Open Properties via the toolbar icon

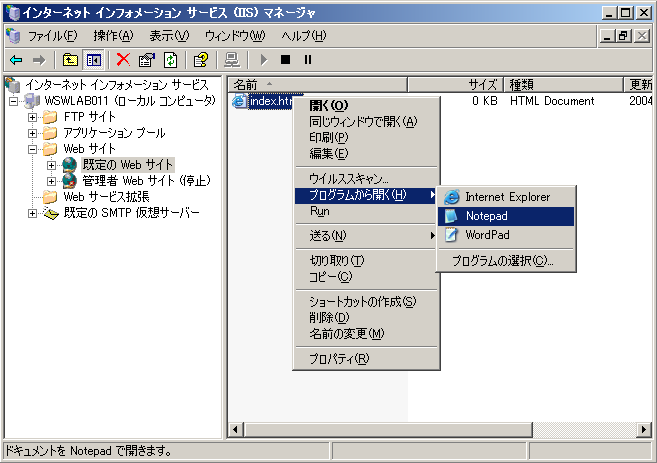point(145,60)
